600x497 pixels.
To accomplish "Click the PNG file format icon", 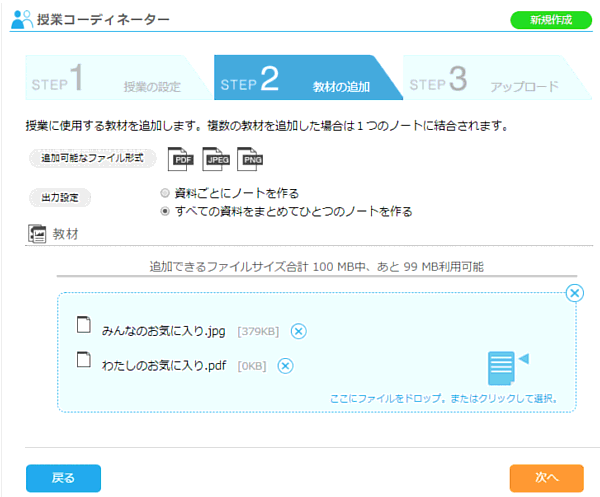I will (250, 159).
